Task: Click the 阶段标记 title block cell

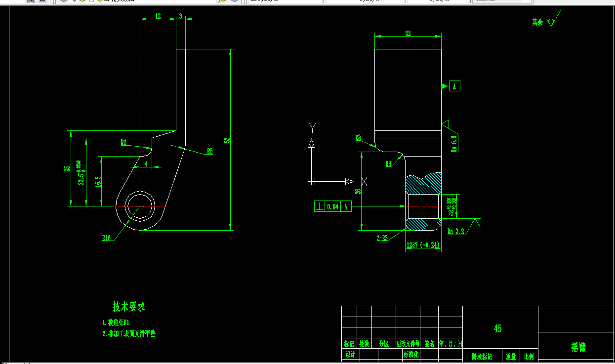Action: 482,356
